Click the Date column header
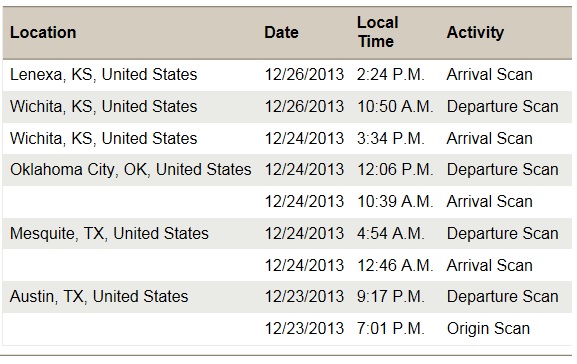This screenshot has width=577, height=364. 281,32
